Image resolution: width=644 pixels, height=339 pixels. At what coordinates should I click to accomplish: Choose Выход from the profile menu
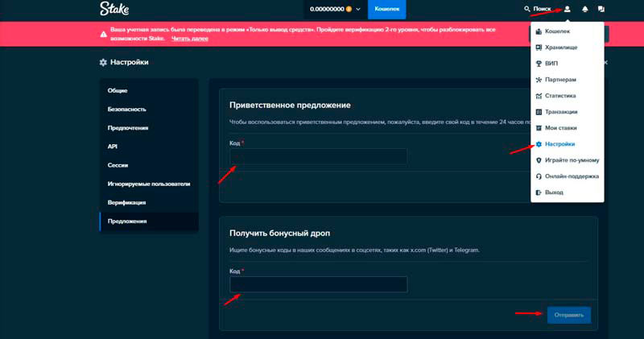[554, 192]
